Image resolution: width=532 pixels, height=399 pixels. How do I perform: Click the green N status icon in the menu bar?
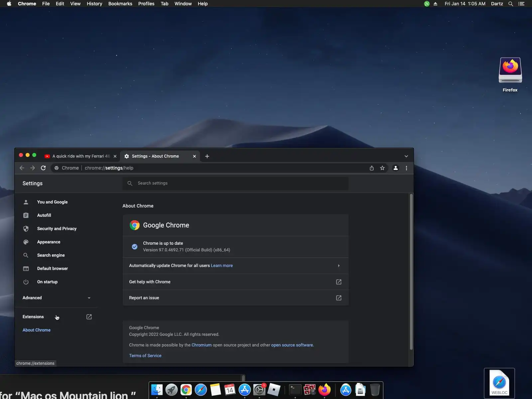(427, 4)
